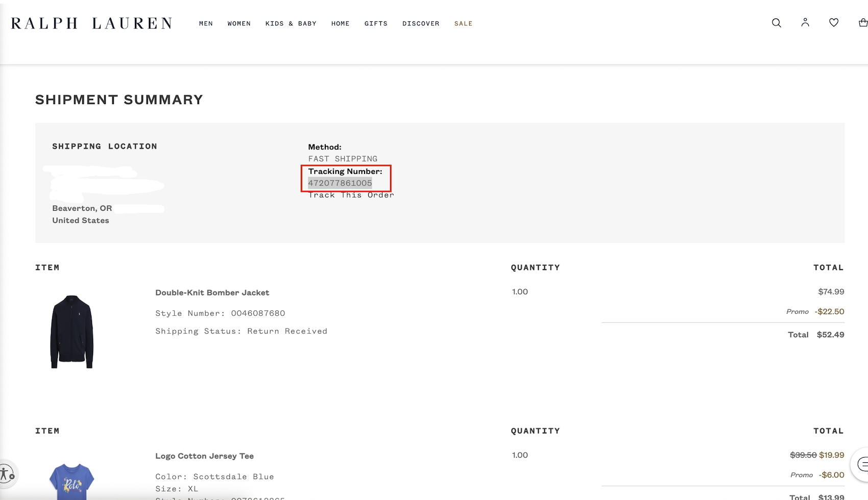Click the Track This Order link
This screenshot has height=500, width=868.
click(351, 195)
